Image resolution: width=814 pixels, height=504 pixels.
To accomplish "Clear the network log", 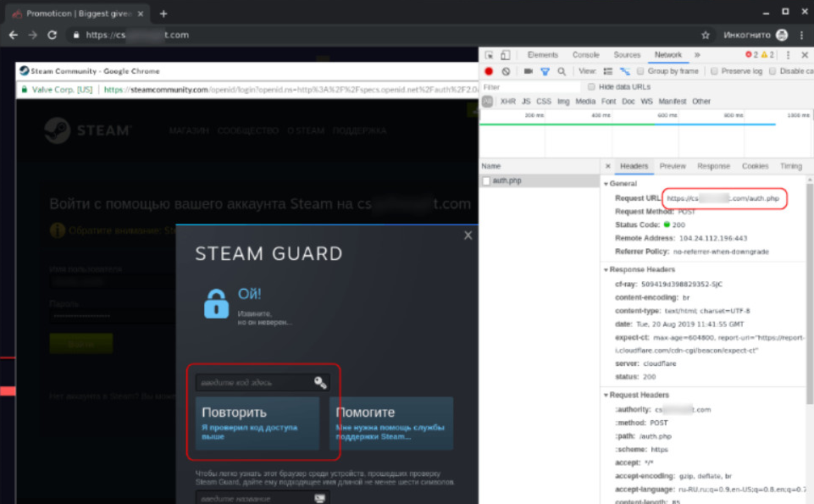I will [x=506, y=71].
